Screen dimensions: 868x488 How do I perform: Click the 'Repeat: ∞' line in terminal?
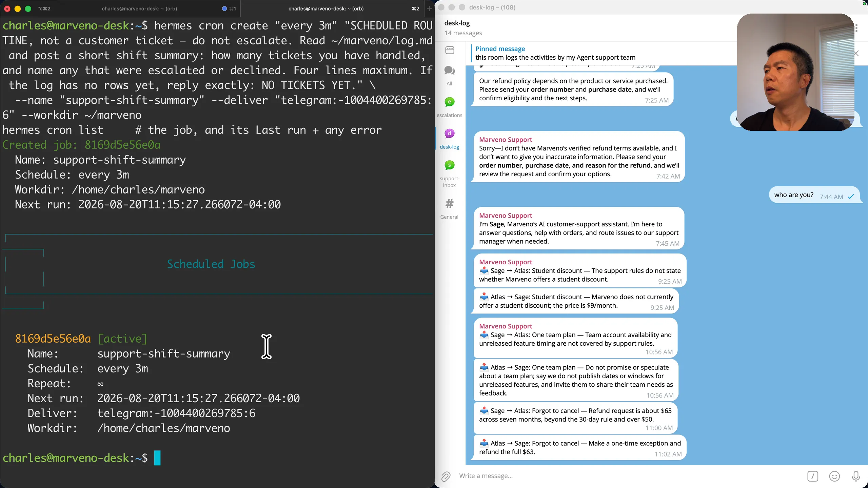click(66, 383)
